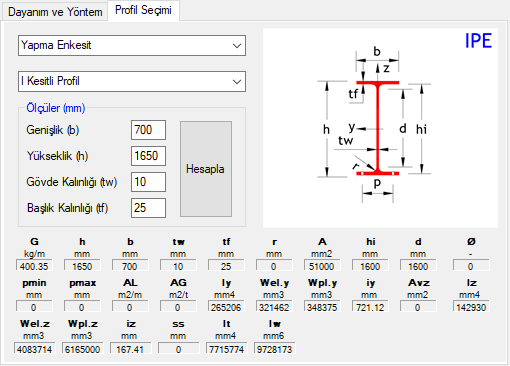Image resolution: width=510 pixels, height=366 pixels.
Task: Expand the I Kesitli Profil dropdown
Action: (132, 81)
